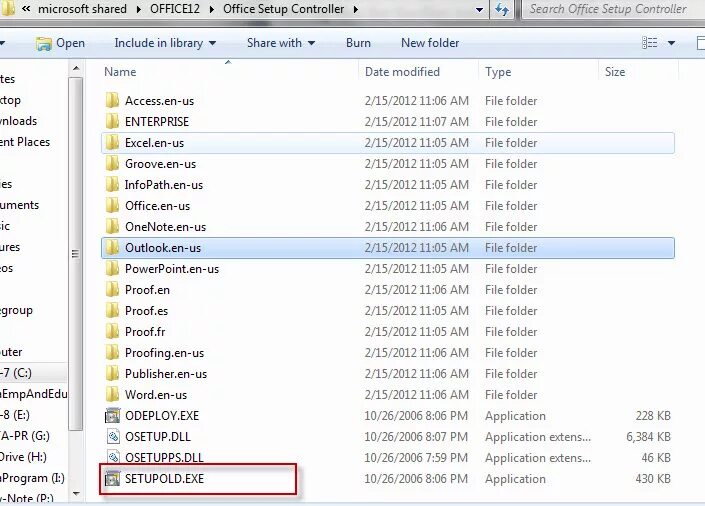Select Word.en-us folder name

[x=156, y=395]
